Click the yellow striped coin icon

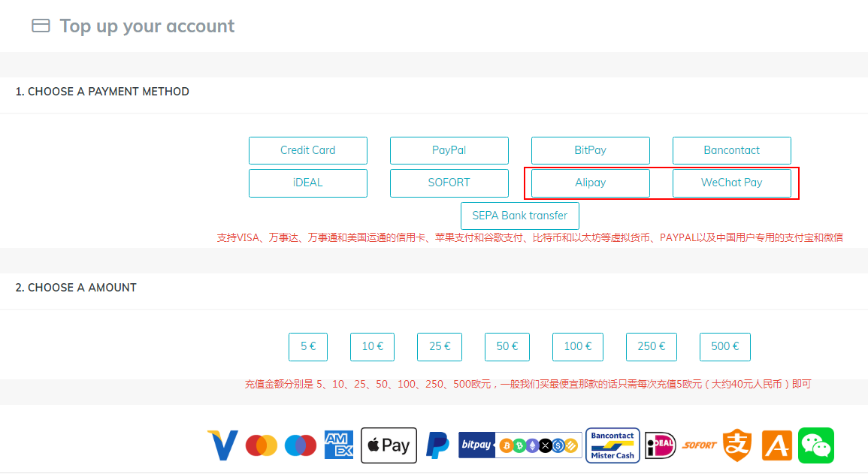pyautogui.click(x=571, y=445)
